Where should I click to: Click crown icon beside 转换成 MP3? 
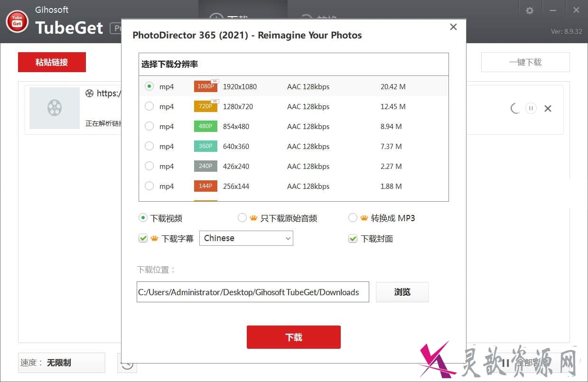[x=364, y=218]
